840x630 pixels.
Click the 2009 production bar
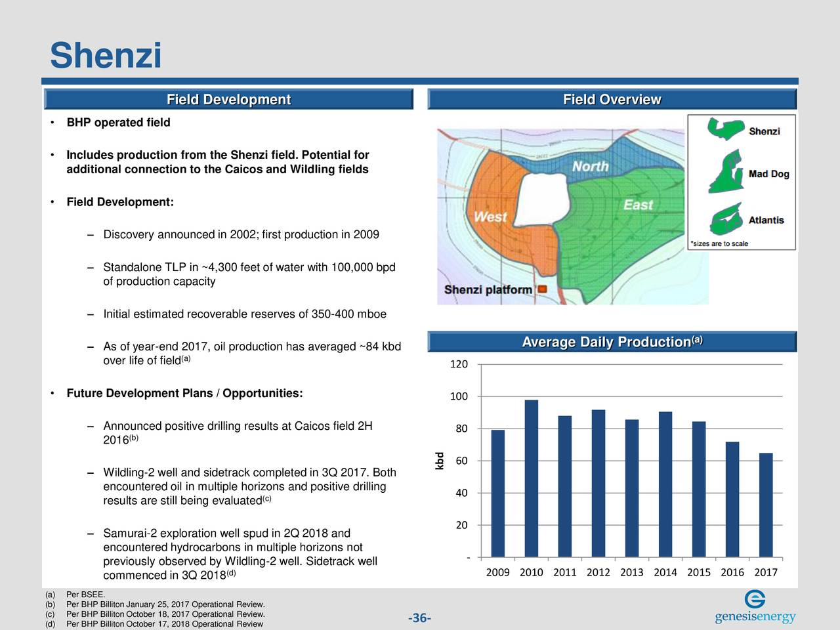click(x=498, y=493)
